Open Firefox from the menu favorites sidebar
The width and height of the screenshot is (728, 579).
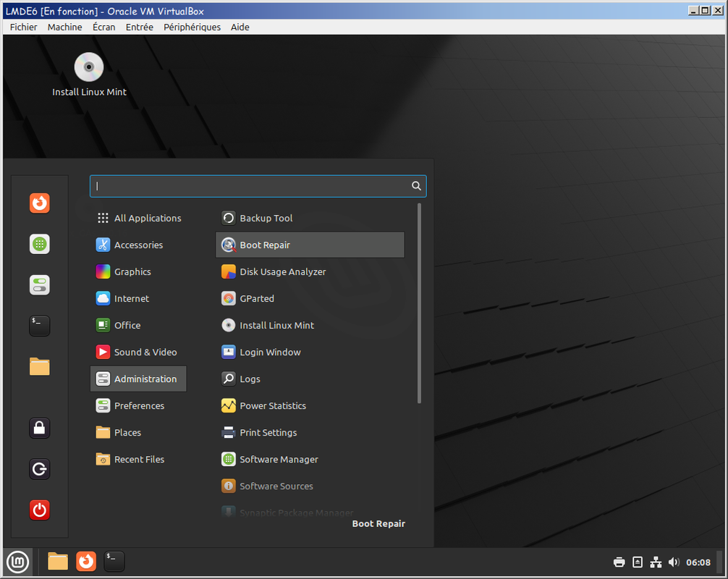pyautogui.click(x=40, y=203)
